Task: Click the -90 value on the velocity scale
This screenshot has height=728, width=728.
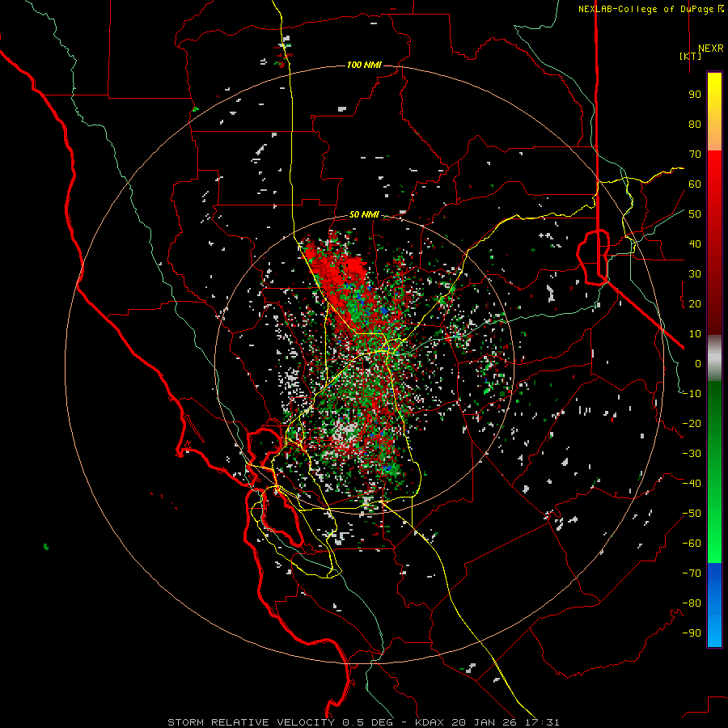Action: [x=692, y=633]
